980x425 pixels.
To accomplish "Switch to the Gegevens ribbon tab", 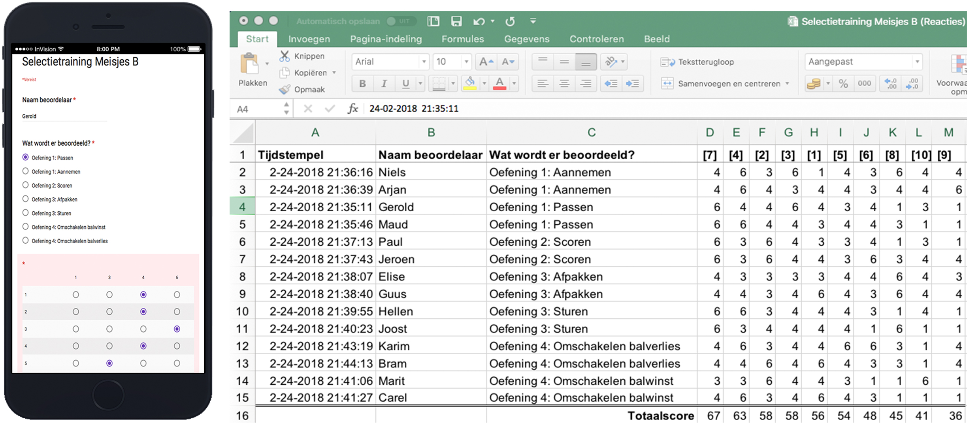I will [x=526, y=39].
